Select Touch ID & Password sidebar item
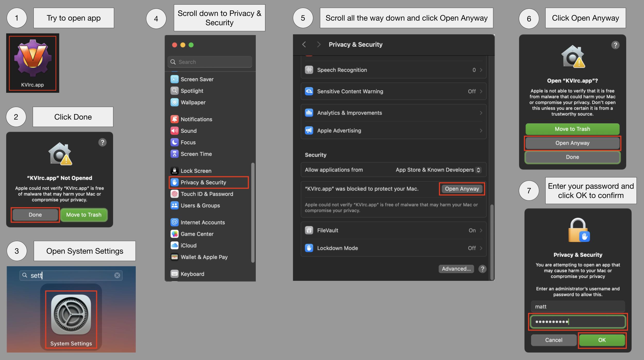 point(209,194)
